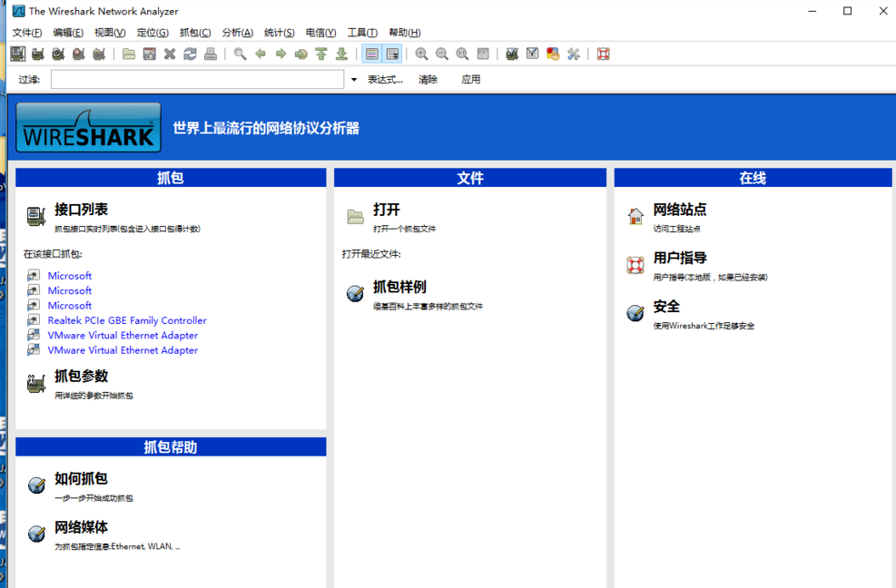The width and height of the screenshot is (896, 588).
Task: Select the capture options toolbar icon
Action: (37, 54)
